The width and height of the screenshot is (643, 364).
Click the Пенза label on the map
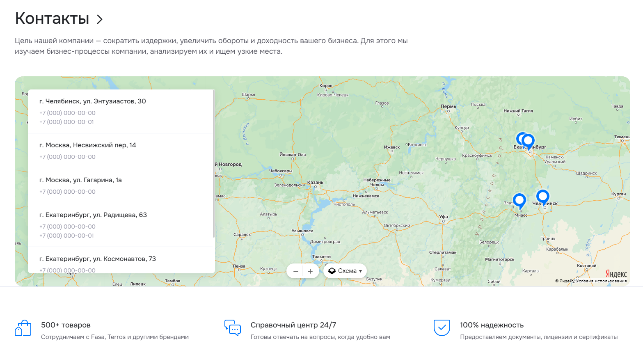tap(239, 266)
